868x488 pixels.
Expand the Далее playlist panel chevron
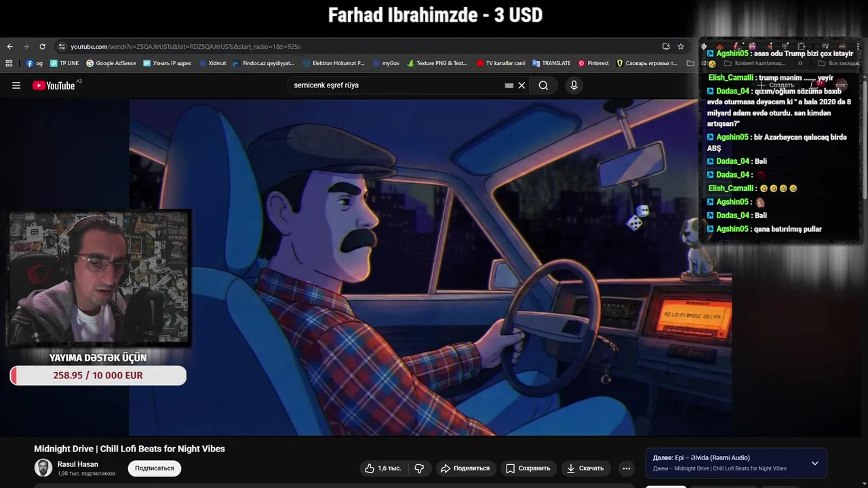815,464
